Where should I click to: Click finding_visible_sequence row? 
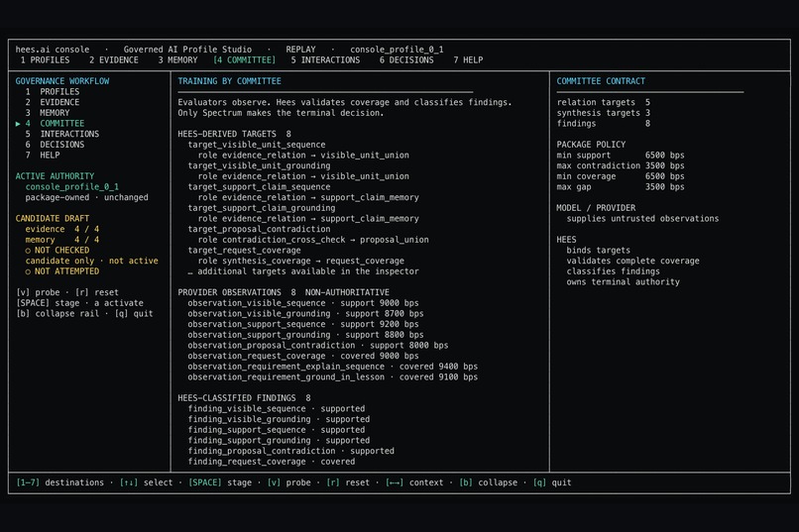(277, 409)
